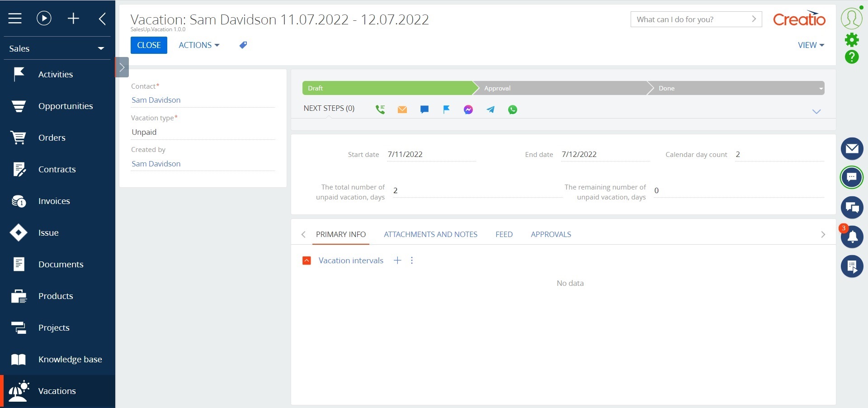This screenshot has height=408, width=868.
Task: Add a vacation interval record
Action: [397, 260]
